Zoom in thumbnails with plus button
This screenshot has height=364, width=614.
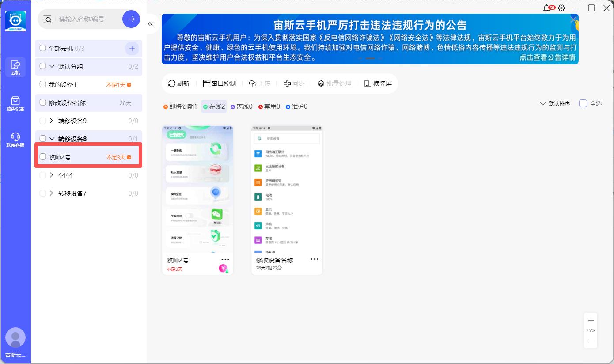(x=591, y=321)
